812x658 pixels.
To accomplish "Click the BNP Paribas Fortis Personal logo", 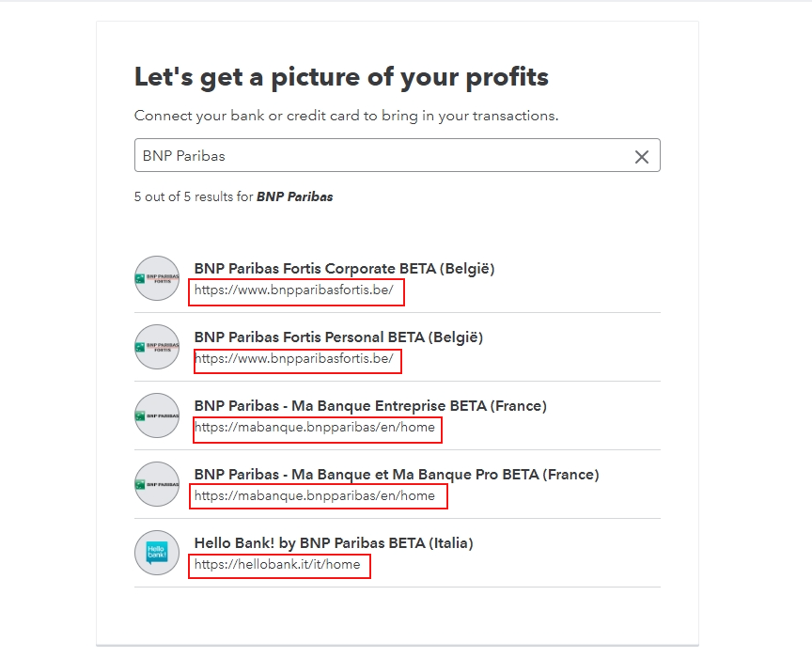I will click(157, 347).
